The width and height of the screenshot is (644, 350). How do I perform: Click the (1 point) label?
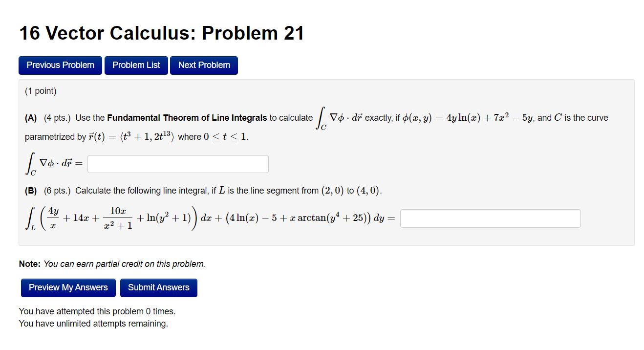point(37,91)
